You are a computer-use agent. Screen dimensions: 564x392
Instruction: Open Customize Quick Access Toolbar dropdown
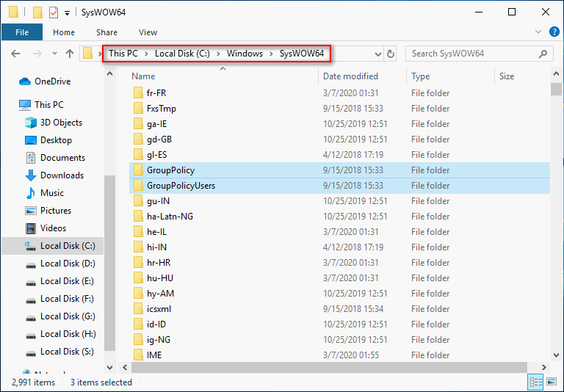click(x=67, y=13)
